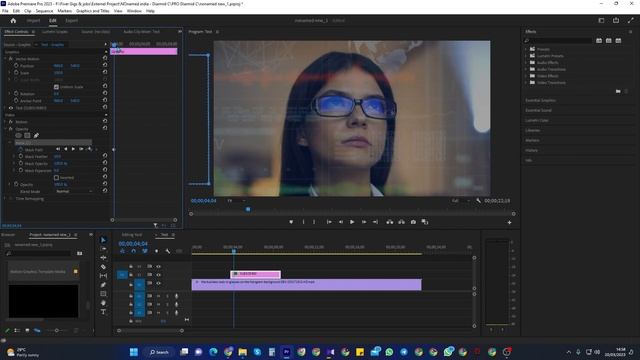Image resolution: width=640 pixels, height=360 pixels.
Task: Select the Ripple Edit tool
Action: click(103, 258)
